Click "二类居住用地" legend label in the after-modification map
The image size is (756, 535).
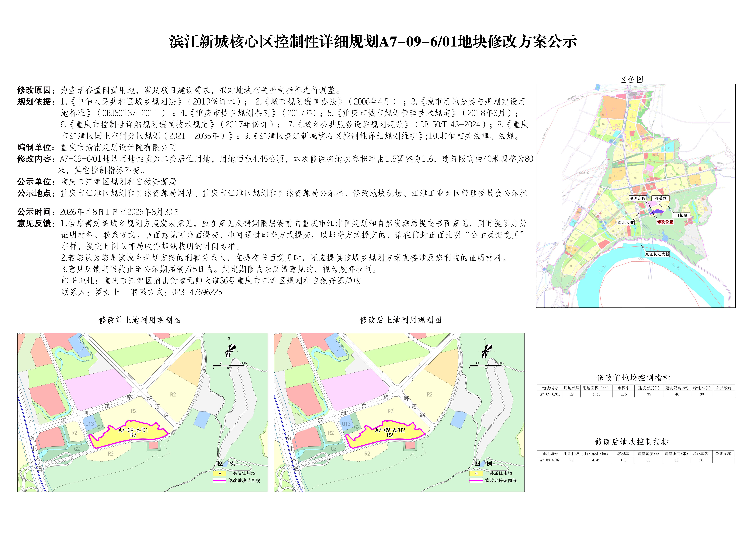pos(498,473)
